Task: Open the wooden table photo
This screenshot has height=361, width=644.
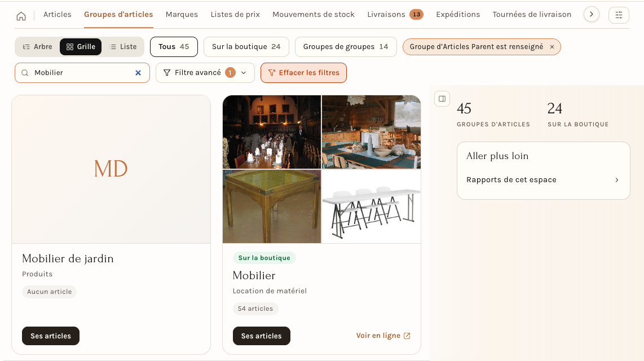Action: coord(271,206)
